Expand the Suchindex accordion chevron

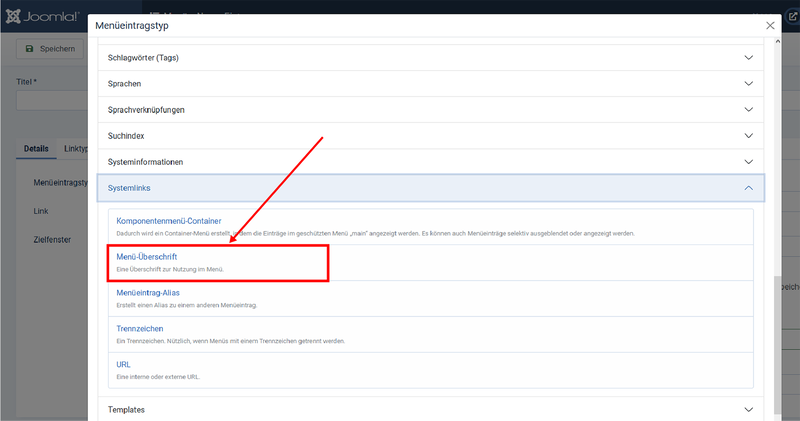click(x=749, y=136)
